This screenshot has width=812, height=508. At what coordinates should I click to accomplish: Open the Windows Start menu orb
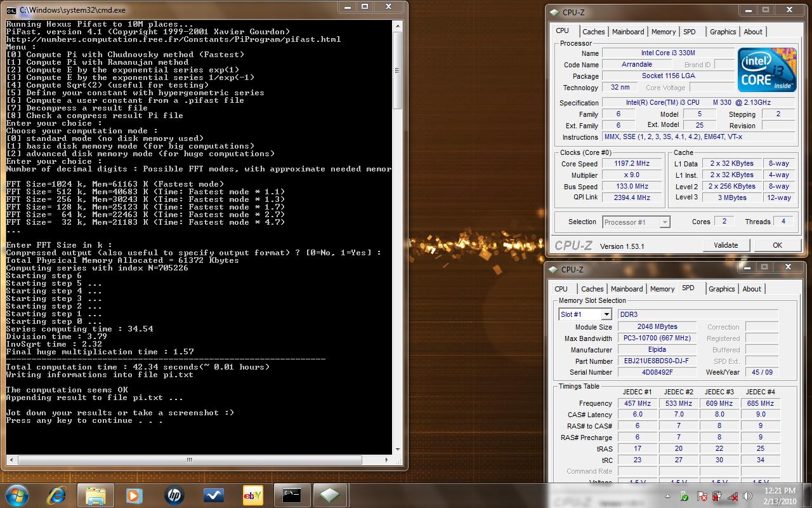click(x=17, y=495)
